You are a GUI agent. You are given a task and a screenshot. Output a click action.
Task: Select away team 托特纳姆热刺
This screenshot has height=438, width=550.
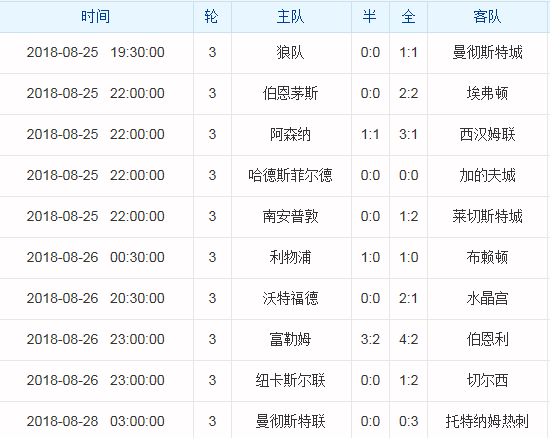[487, 422]
